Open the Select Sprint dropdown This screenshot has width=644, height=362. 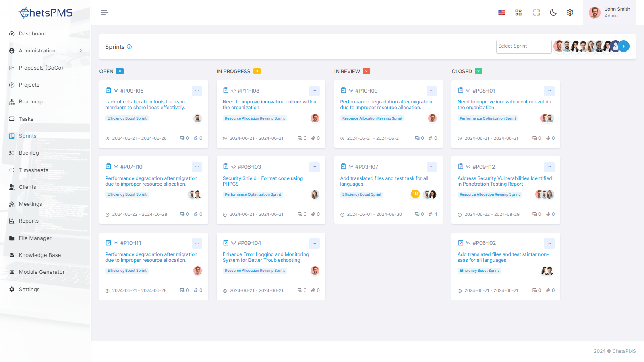pyautogui.click(x=524, y=46)
